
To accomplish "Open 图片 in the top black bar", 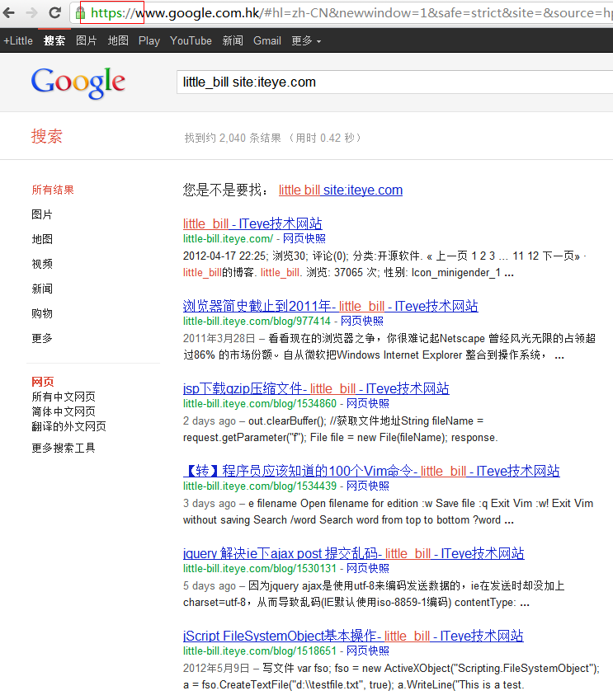I will point(87,40).
